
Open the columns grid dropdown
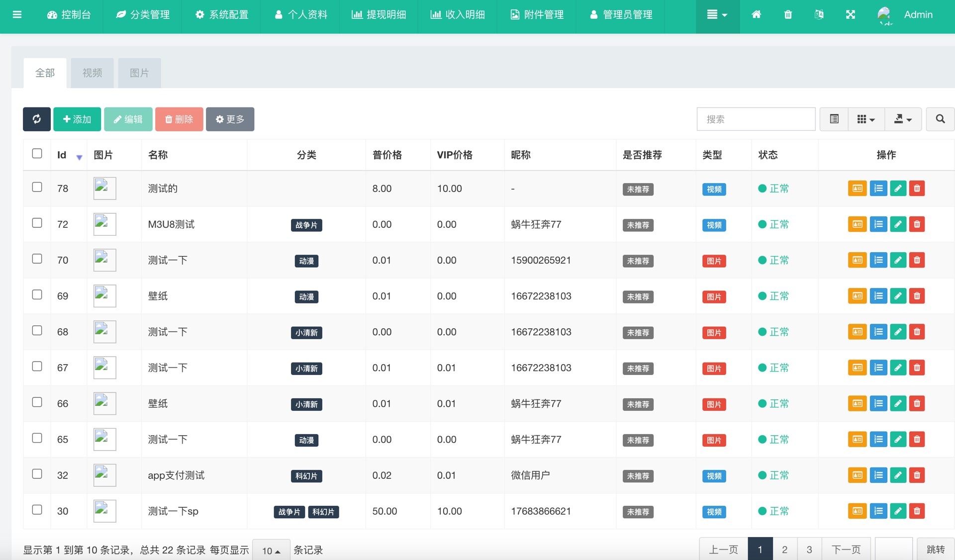point(866,119)
